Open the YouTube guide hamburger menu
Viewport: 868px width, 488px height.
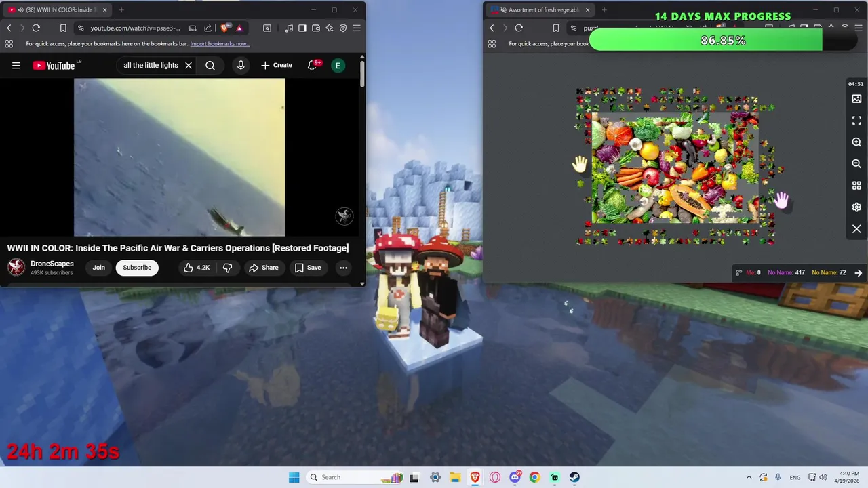click(16, 66)
